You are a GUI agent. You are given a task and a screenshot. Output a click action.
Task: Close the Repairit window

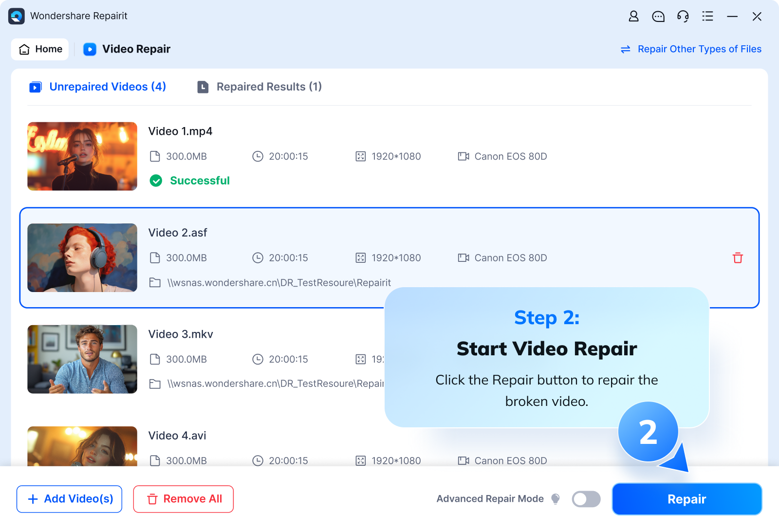point(757,17)
